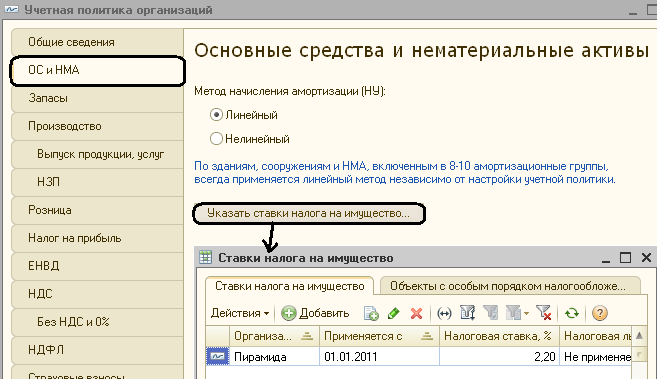
Task: Open filter history funnel icon
Action: click(x=513, y=313)
